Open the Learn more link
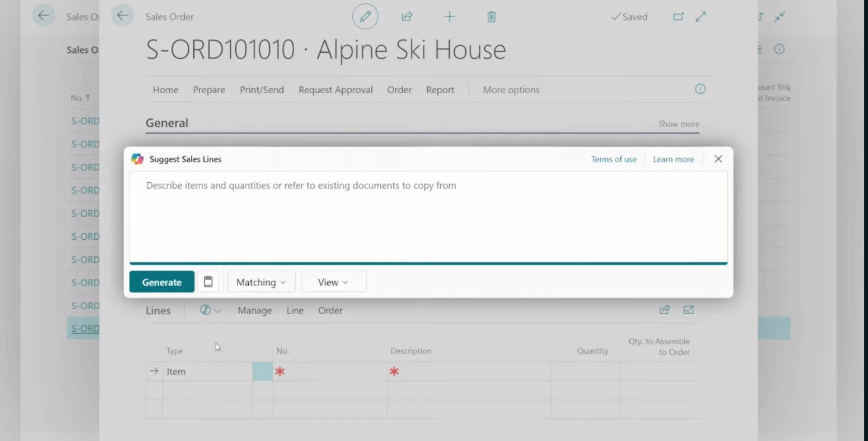 point(673,159)
